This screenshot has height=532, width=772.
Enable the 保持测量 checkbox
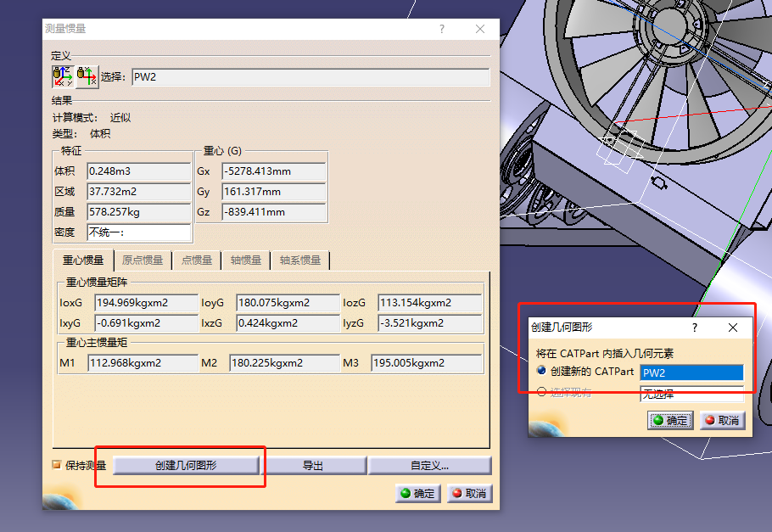pos(55,465)
